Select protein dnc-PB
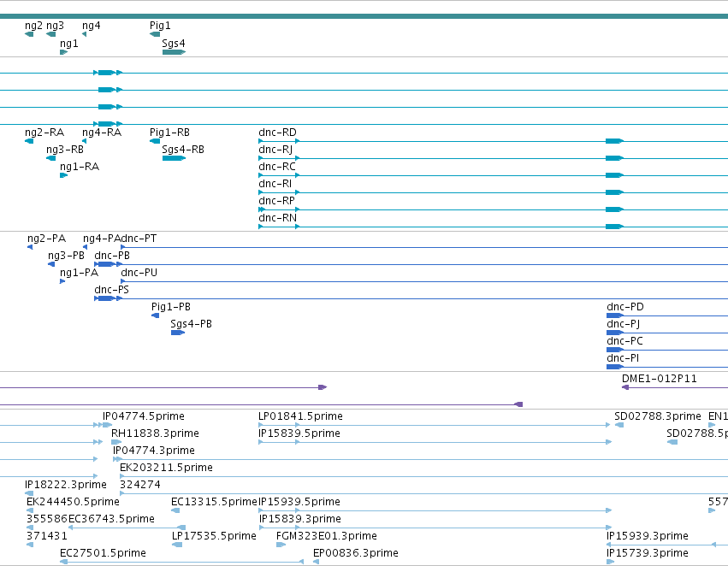 (112, 256)
